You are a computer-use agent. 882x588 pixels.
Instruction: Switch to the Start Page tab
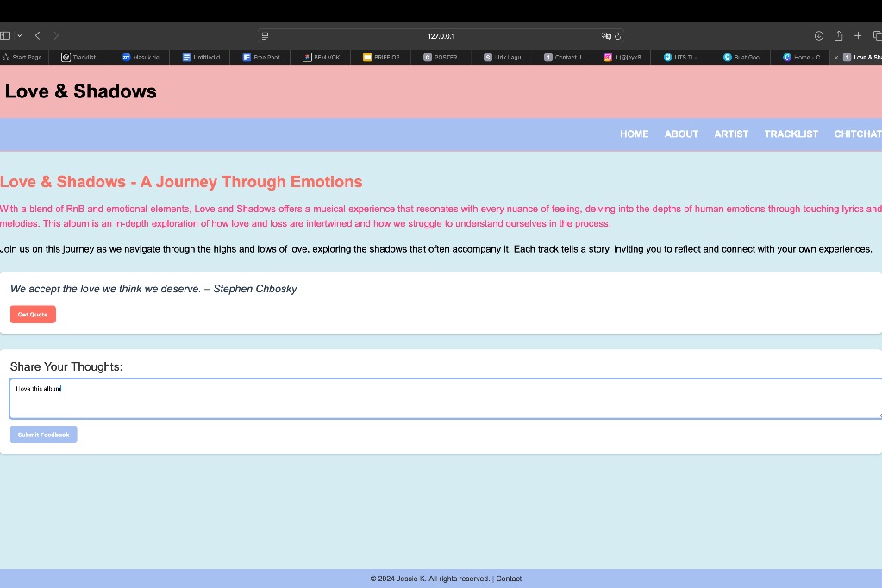coord(26,57)
